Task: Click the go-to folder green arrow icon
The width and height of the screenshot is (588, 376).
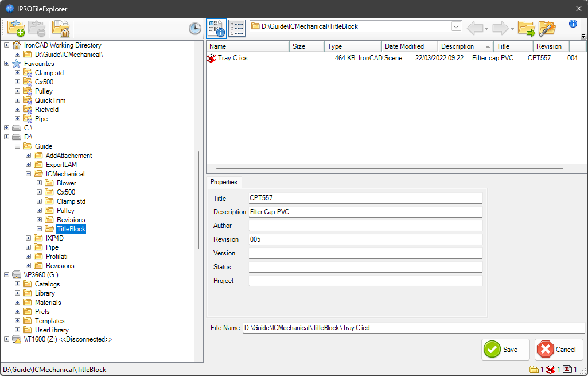Action: (526, 28)
